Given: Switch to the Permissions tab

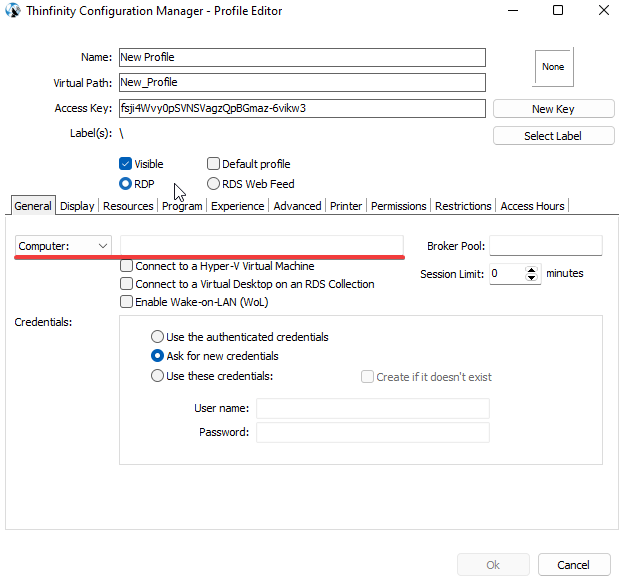Looking at the screenshot, I should 399,206.
